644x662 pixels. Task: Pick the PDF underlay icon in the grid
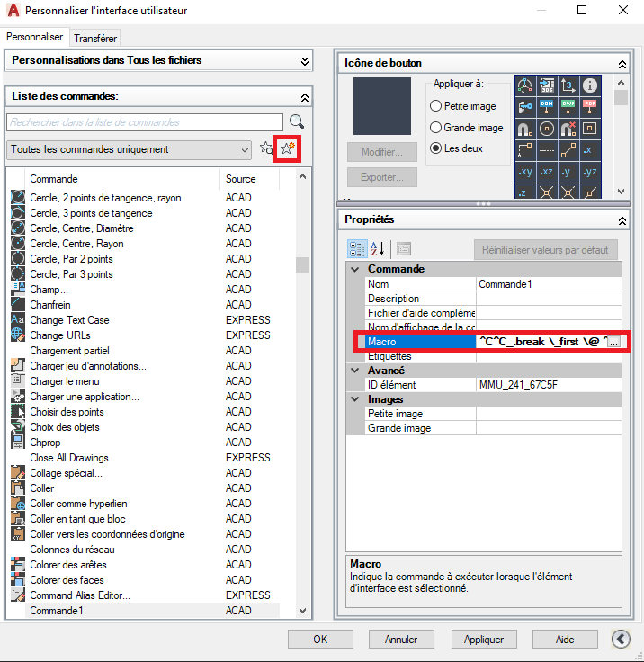590,107
